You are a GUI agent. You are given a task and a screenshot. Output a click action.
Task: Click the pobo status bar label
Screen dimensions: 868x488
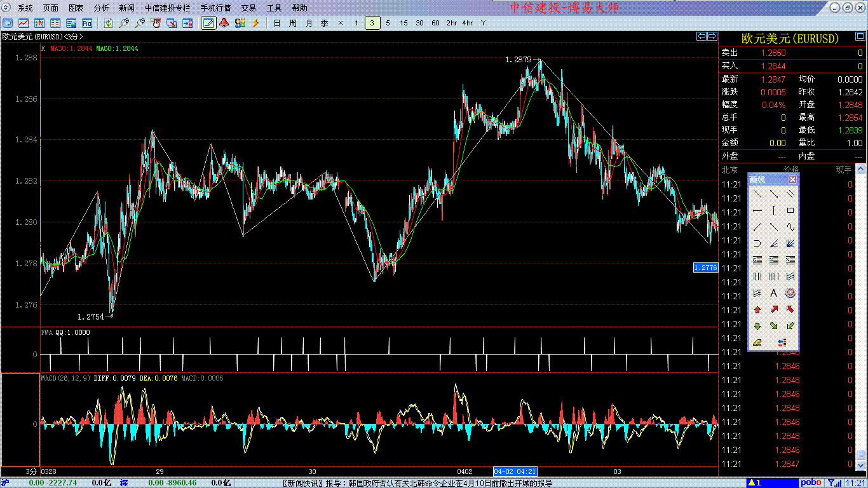(x=811, y=483)
